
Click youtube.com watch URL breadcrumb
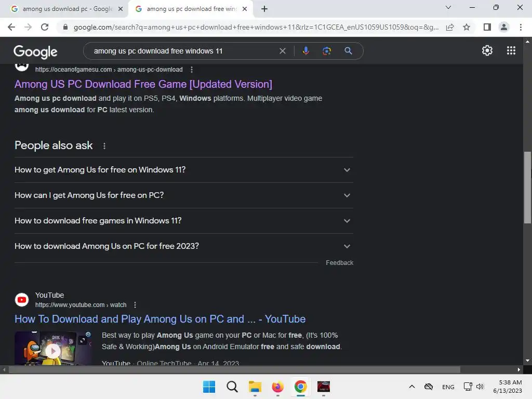click(x=81, y=305)
